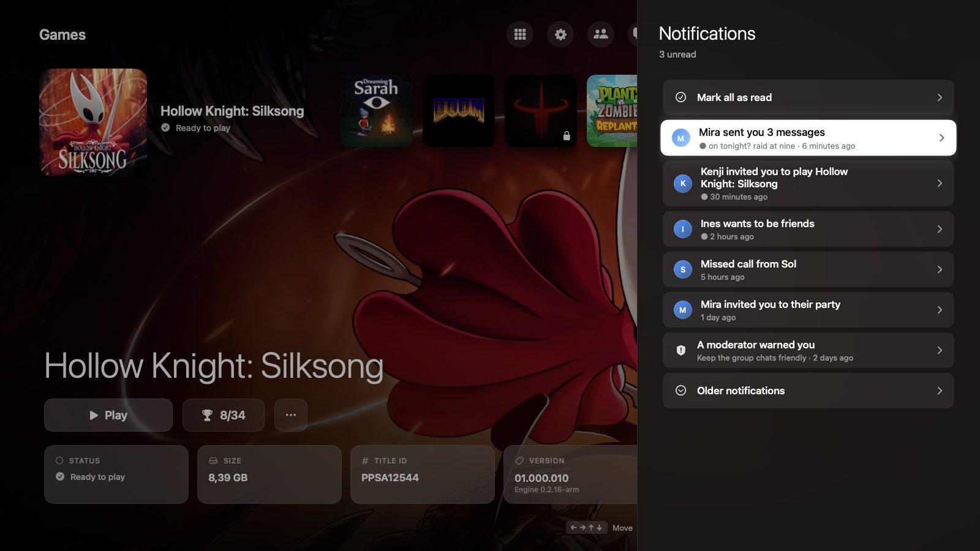980x551 pixels.
Task: Expand chevron on Mark all as read row
Action: [x=940, y=97]
